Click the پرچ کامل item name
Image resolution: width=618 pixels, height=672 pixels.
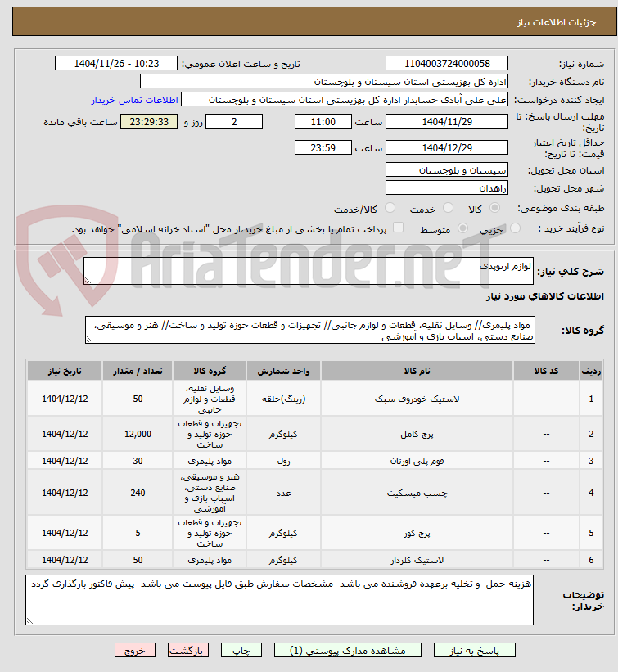tap(417, 434)
